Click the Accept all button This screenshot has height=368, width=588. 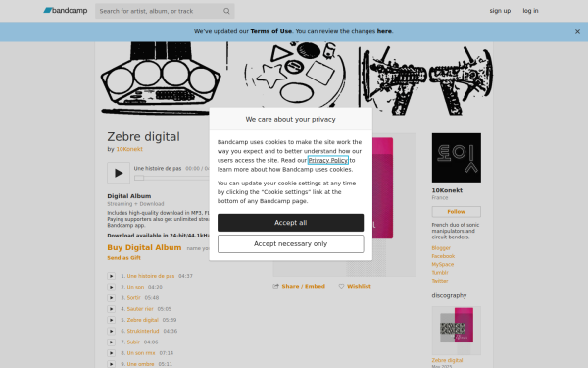click(x=291, y=223)
